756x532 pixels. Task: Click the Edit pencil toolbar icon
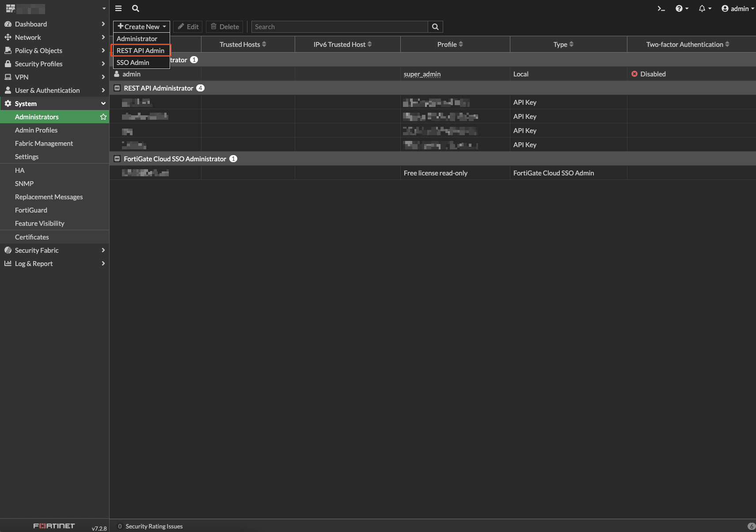coord(188,27)
